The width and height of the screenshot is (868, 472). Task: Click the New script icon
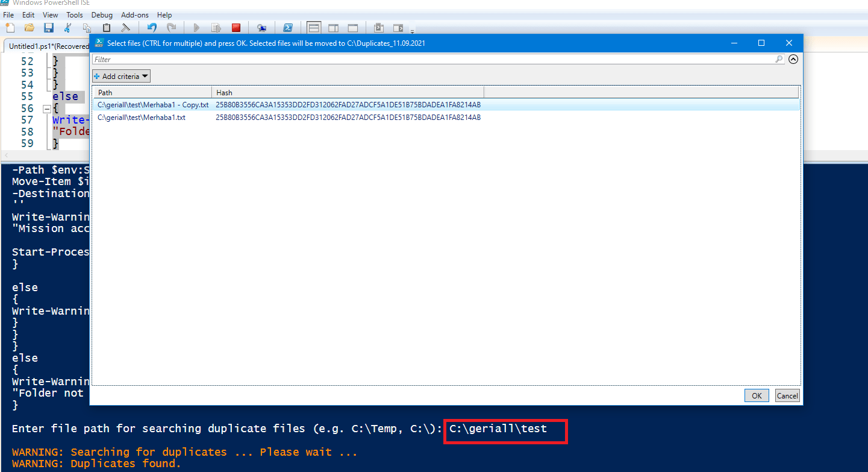click(10, 28)
